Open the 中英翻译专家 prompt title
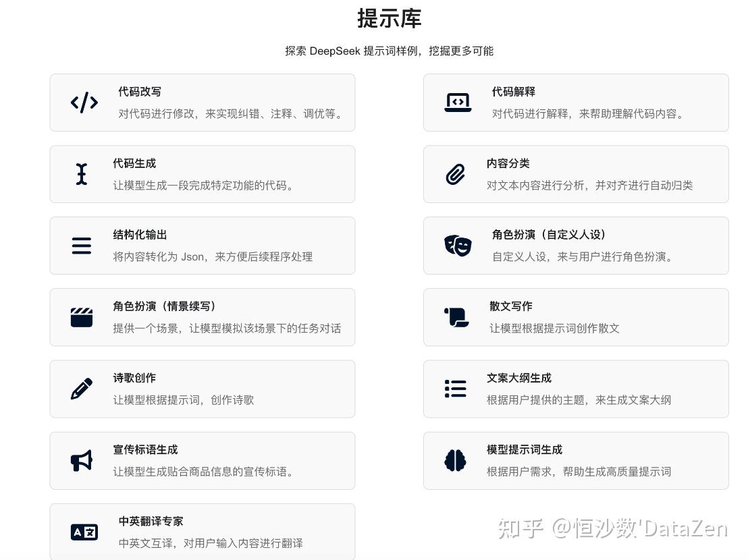This screenshot has height=560, width=748. [x=151, y=522]
